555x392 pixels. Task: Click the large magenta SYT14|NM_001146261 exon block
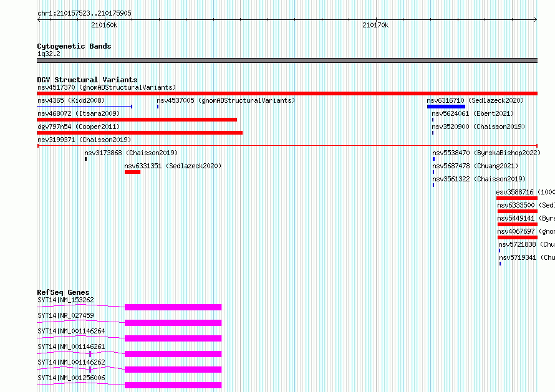click(173, 354)
